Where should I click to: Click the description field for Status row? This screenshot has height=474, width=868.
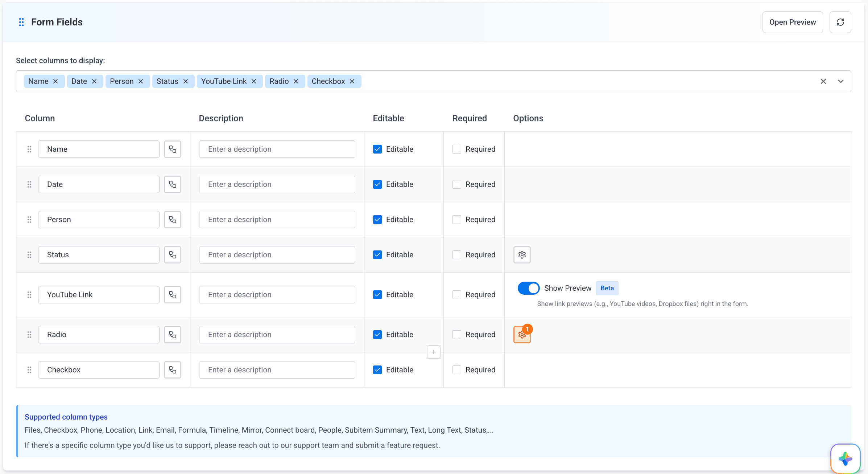click(277, 255)
